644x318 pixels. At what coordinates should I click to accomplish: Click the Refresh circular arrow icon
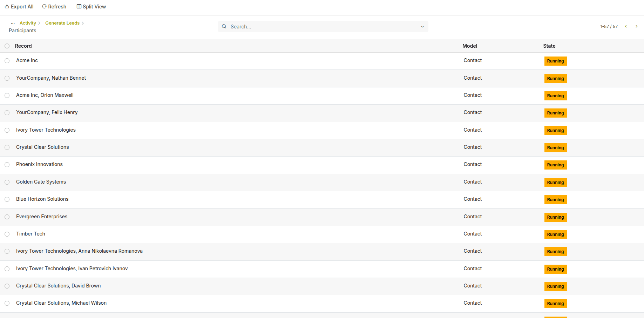44,6
